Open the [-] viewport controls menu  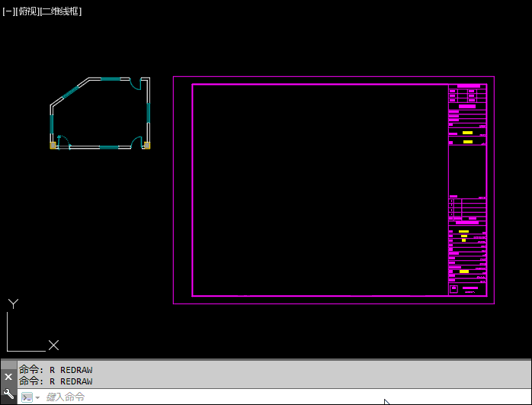point(9,11)
